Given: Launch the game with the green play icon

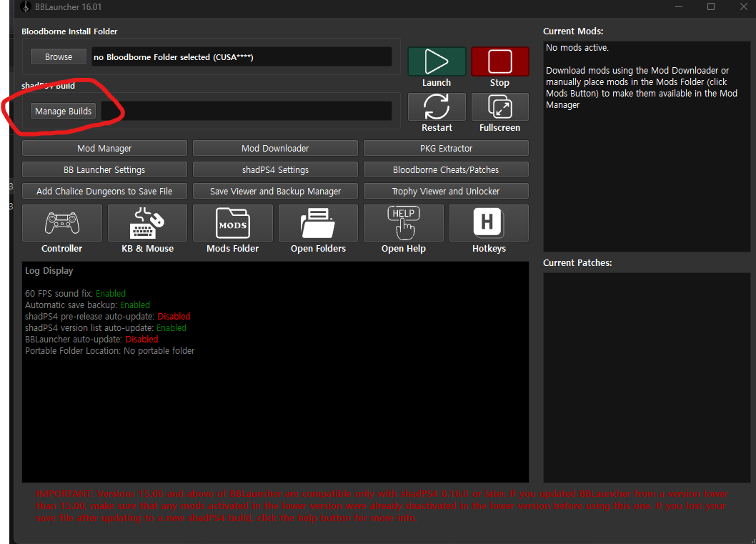Looking at the screenshot, I should click(437, 61).
